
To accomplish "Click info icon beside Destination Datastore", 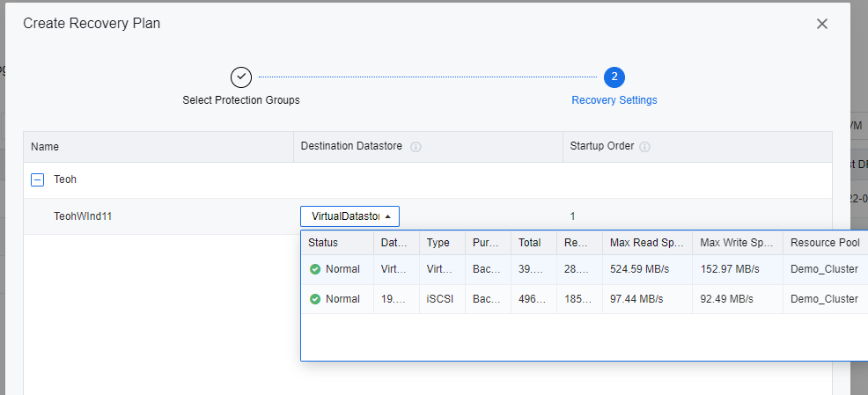I will [x=416, y=147].
